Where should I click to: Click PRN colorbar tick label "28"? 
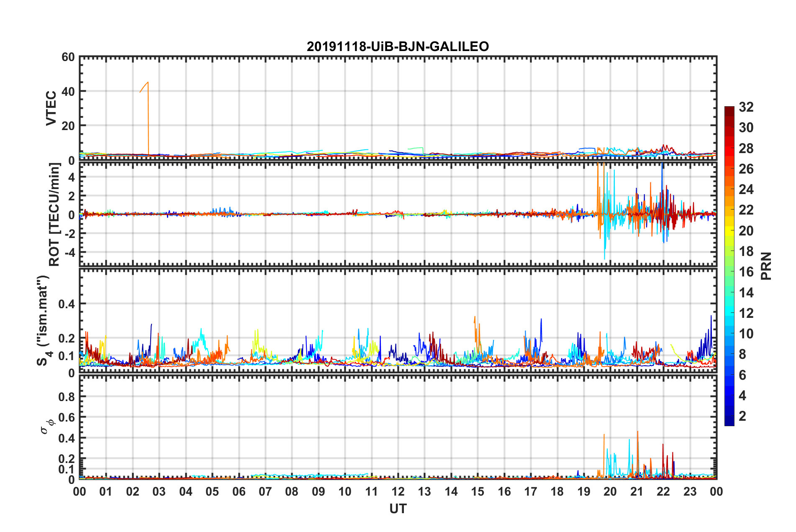(746, 148)
